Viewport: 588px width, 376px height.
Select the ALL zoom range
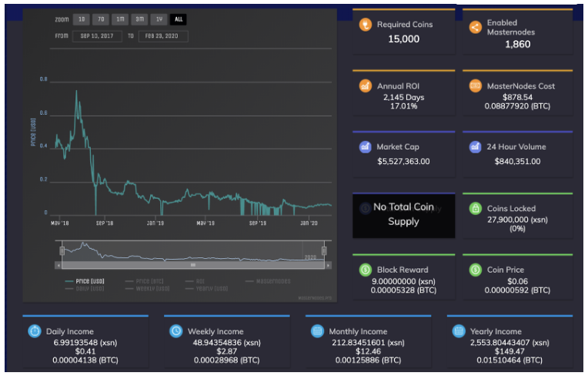click(x=178, y=19)
